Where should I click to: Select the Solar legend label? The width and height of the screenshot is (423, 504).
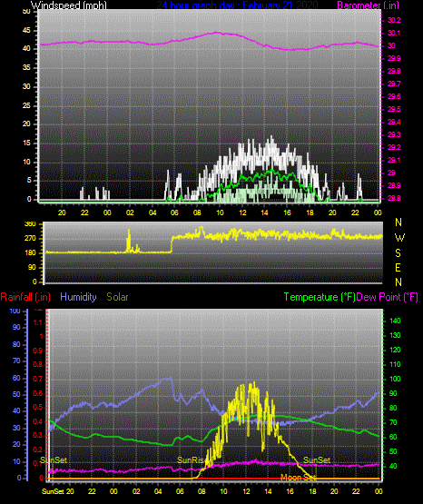(117, 297)
